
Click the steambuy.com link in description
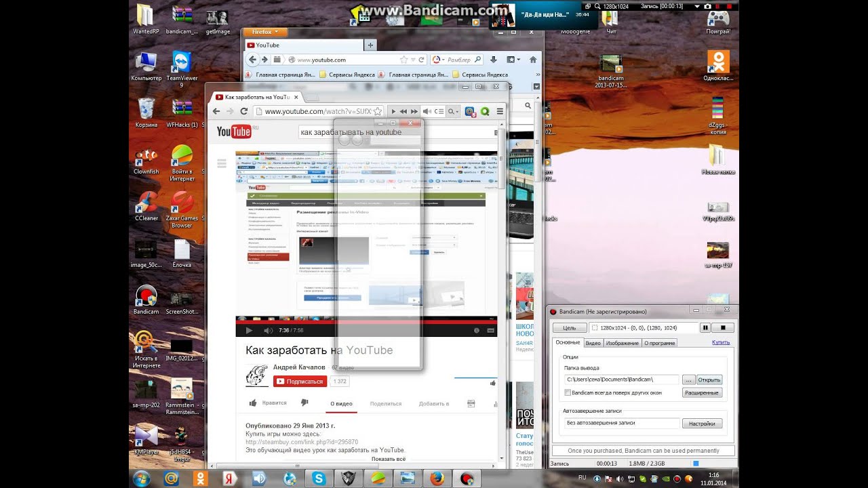click(x=302, y=442)
